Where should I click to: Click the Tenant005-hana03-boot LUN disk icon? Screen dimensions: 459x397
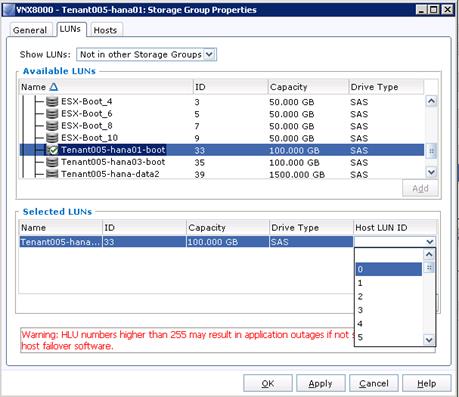click(x=52, y=162)
